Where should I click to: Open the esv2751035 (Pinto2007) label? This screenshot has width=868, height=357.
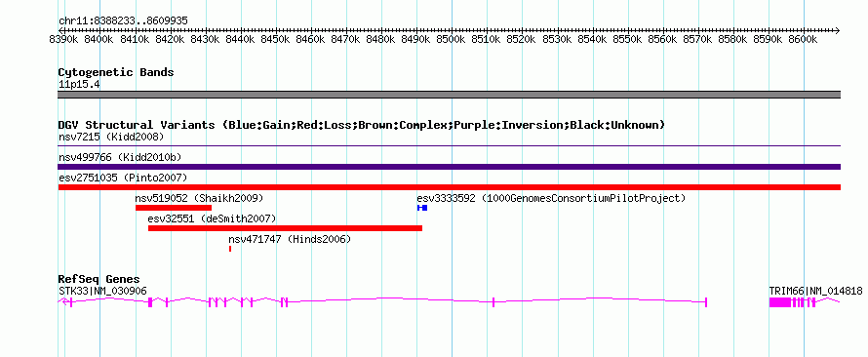123,178
